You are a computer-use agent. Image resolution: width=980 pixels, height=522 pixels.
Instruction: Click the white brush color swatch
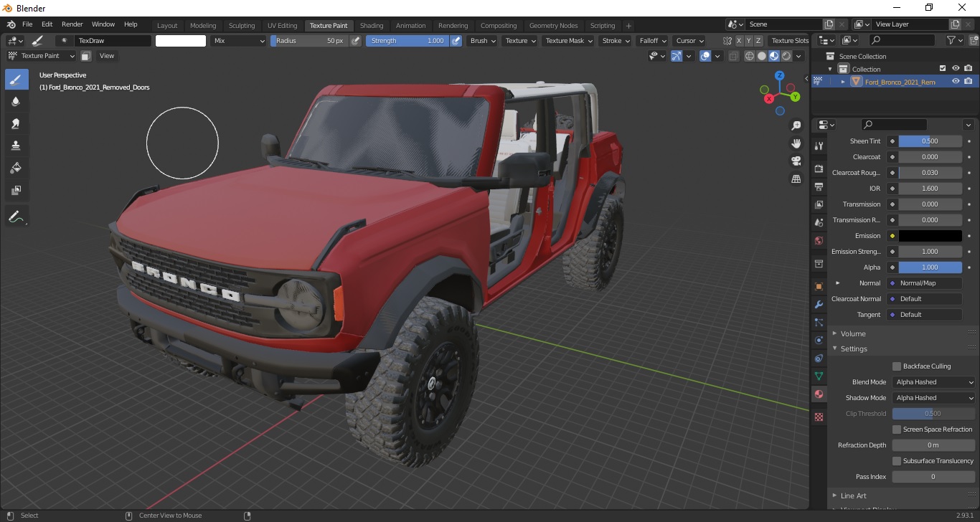click(x=181, y=41)
